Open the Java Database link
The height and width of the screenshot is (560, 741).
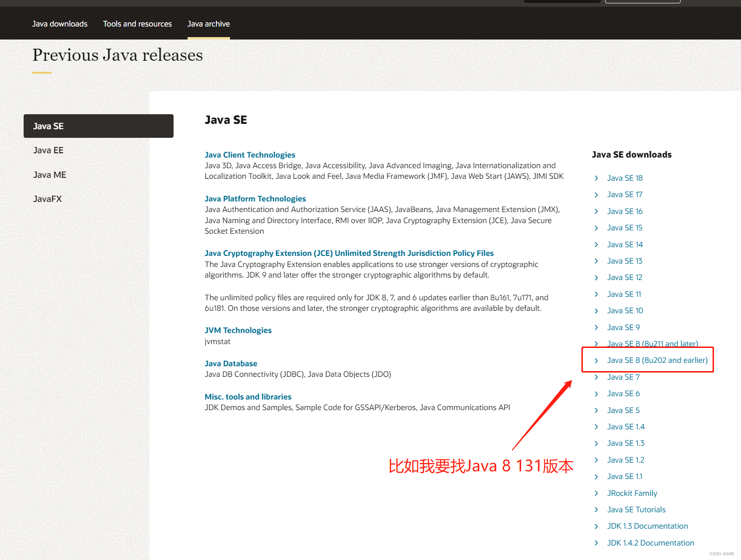tap(230, 363)
